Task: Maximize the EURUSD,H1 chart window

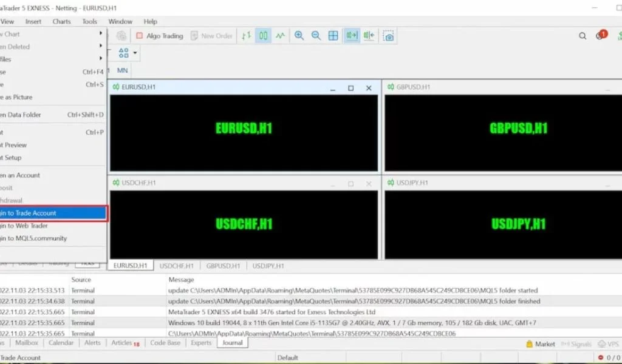Action: pyautogui.click(x=350, y=88)
